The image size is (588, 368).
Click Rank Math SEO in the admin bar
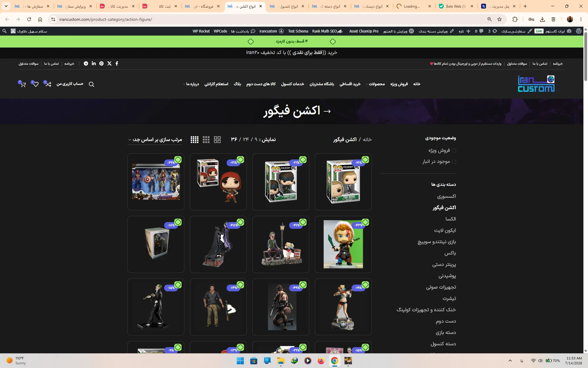pyautogui.click(x=327, y=31)
